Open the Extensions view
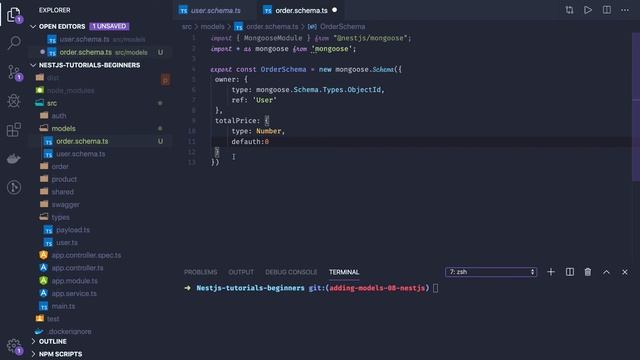This screenshot has height=360, width=640. coord(14,130)
